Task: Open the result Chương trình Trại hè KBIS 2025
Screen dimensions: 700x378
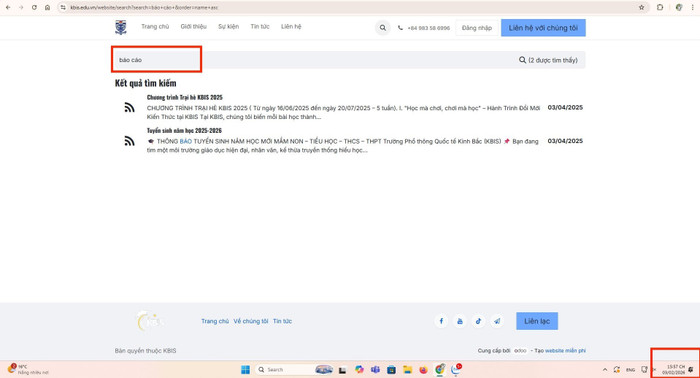Action: pyautogui.click(x=184, y=97)
